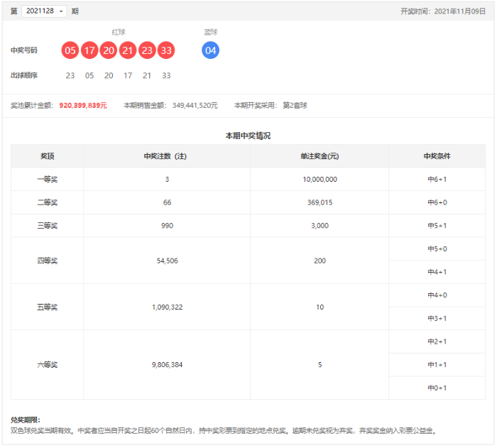Screen dimensions: 497x448
Task: Click the red ball numbered 17
Action: pos(89,50)
